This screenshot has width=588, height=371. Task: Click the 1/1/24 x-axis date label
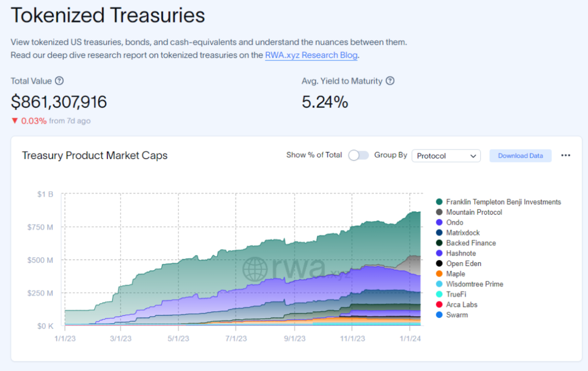click(409, 338)
